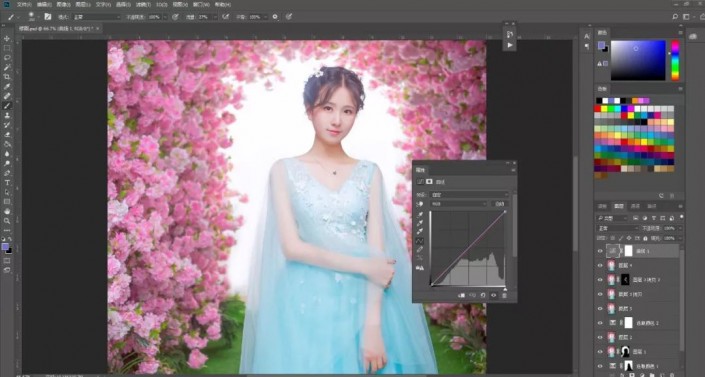Select the Healing Brush tool
The width and height of the screenshot is (705, 377).
pos(7,96)
